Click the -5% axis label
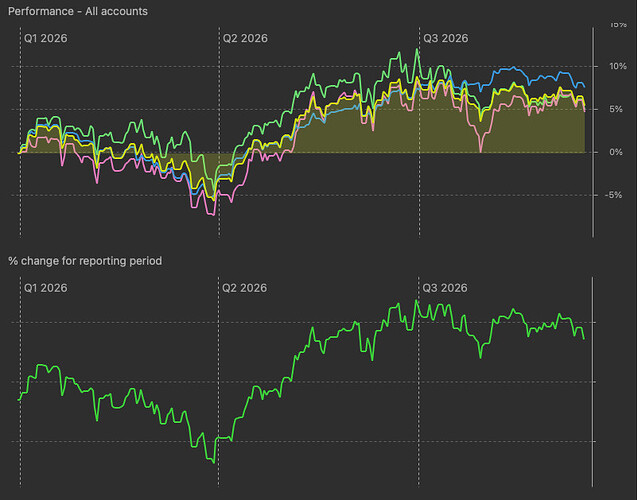Viewport: 637px width, 500px height. tap(613, 195)
